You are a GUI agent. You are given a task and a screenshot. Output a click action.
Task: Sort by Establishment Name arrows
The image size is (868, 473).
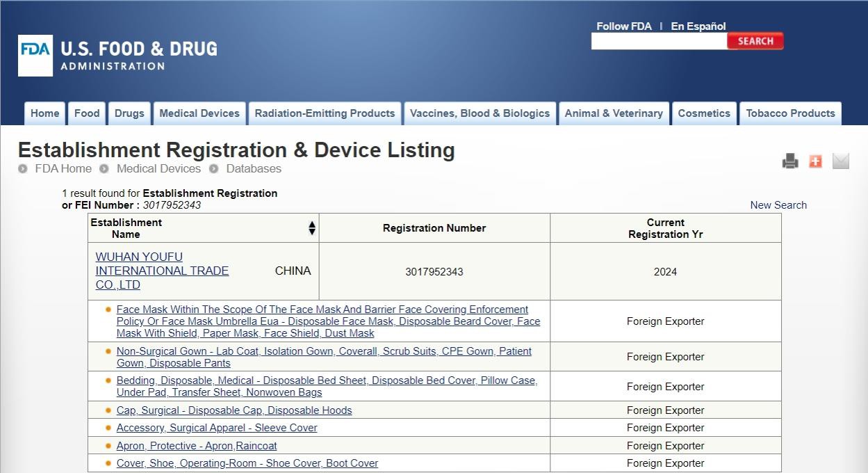312,228
